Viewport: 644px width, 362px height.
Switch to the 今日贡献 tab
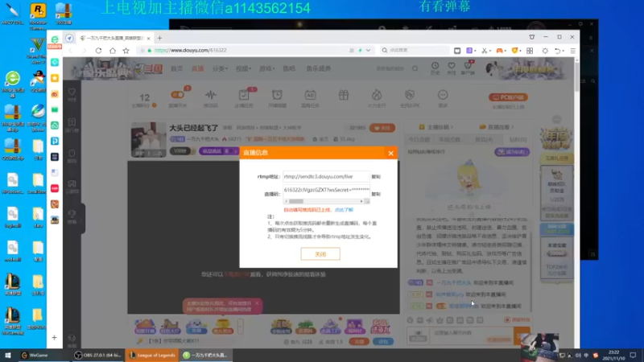pos(419,140)
